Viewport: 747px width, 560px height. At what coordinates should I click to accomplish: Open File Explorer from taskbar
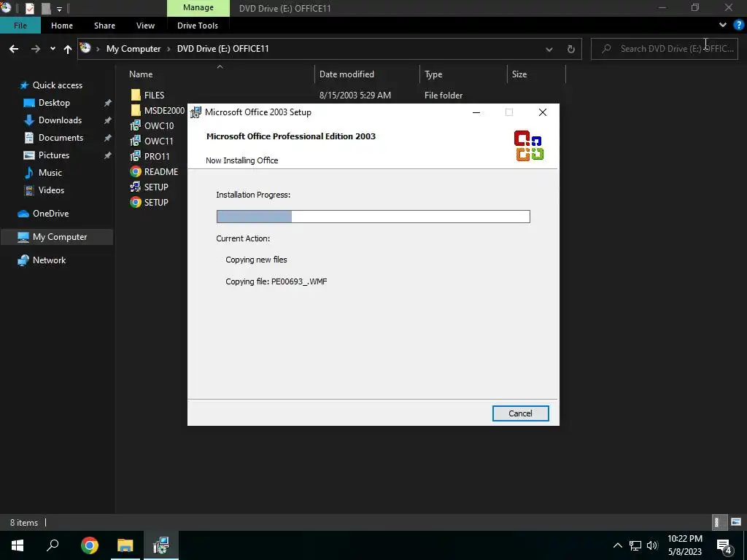coord(125,545)
